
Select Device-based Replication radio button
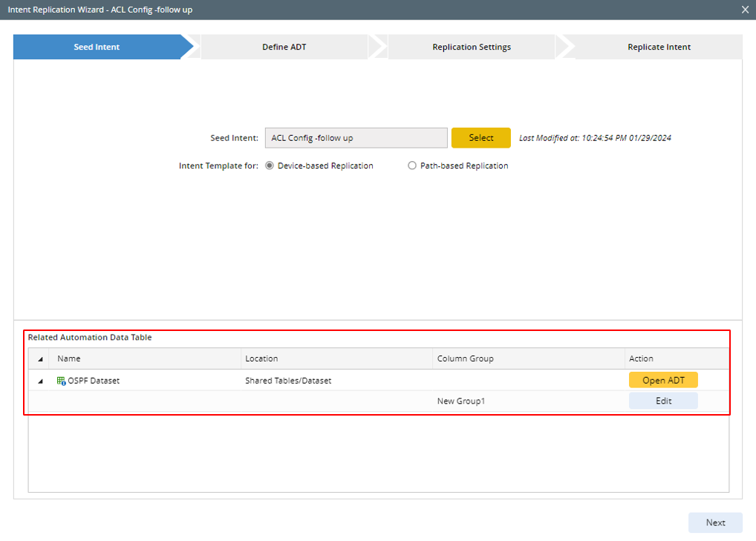[270, 166]
